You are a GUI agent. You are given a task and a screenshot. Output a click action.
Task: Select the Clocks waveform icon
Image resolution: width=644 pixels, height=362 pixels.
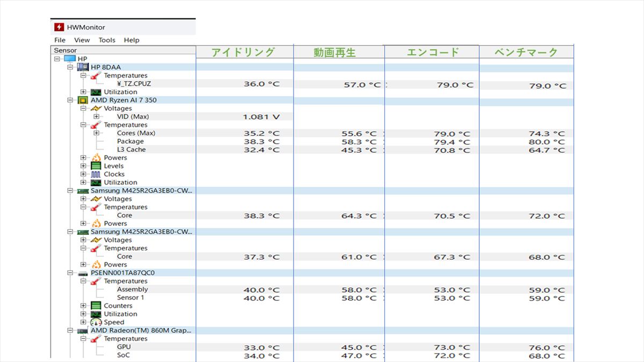click(x=96, y=174)
